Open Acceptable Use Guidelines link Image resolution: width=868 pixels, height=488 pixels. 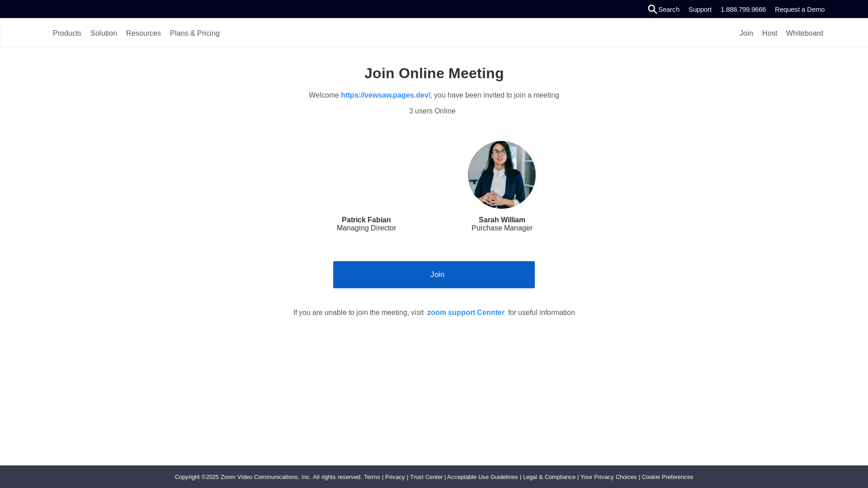coord(482,477)
